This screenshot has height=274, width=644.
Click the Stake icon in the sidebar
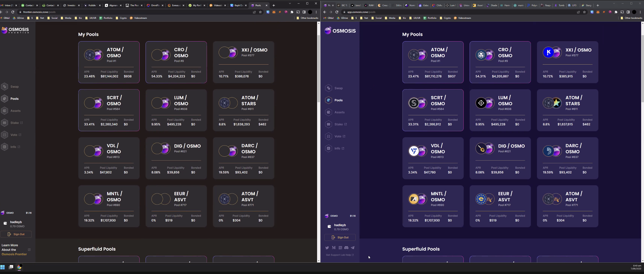pyautogui.click(x=5, y=123)
